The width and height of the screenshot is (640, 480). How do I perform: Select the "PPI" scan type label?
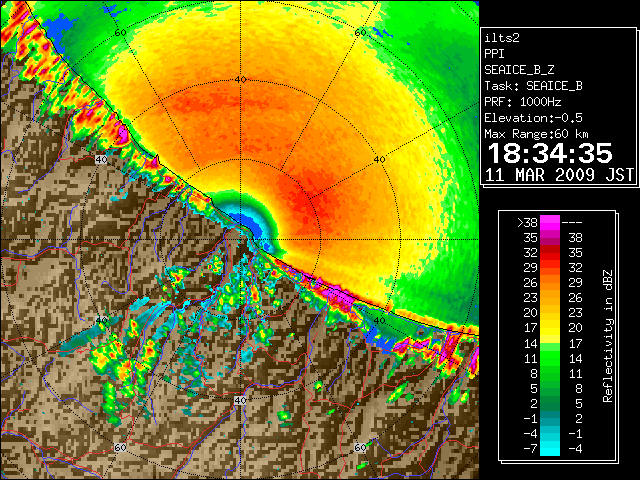[x=494, y=54]
